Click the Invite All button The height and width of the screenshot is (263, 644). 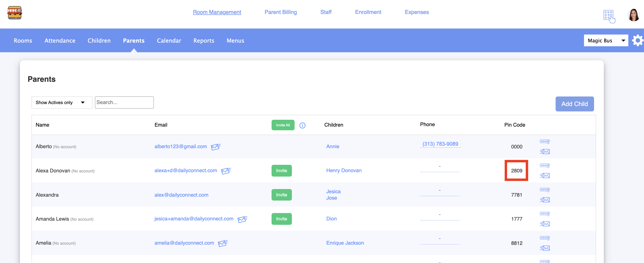tap(283, 125)
